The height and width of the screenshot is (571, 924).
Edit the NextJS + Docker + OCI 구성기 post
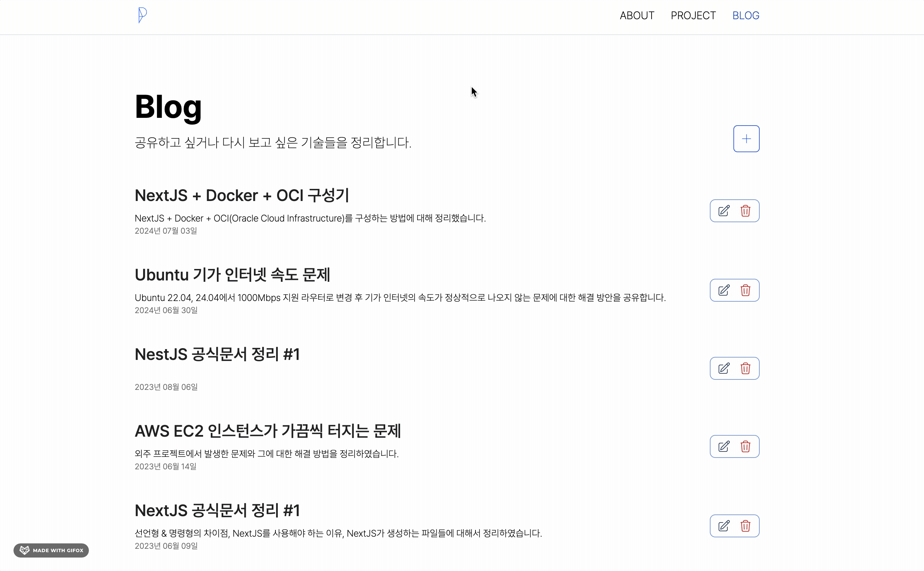724,211
